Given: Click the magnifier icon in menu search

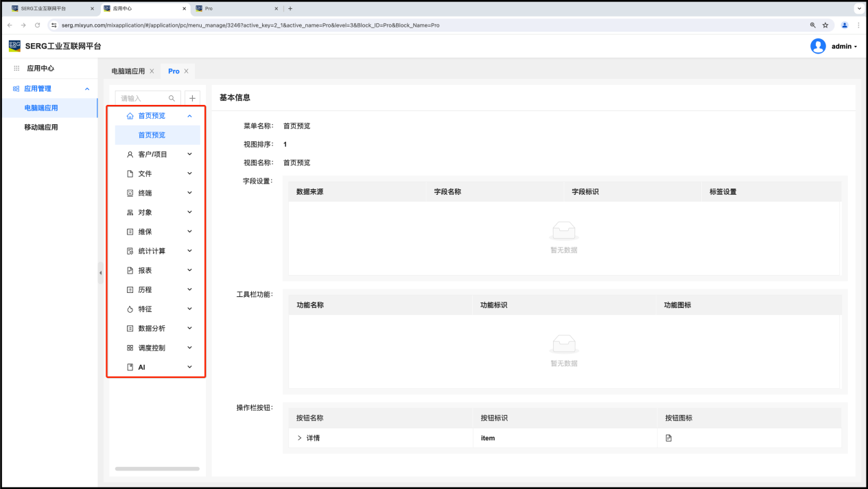Looking at the screenshot, I should point(172,99).
